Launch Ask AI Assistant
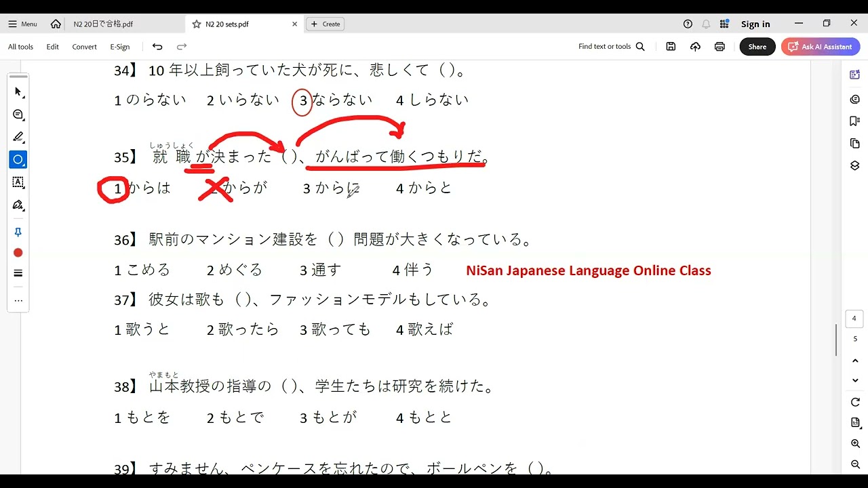 coord(821,47)
